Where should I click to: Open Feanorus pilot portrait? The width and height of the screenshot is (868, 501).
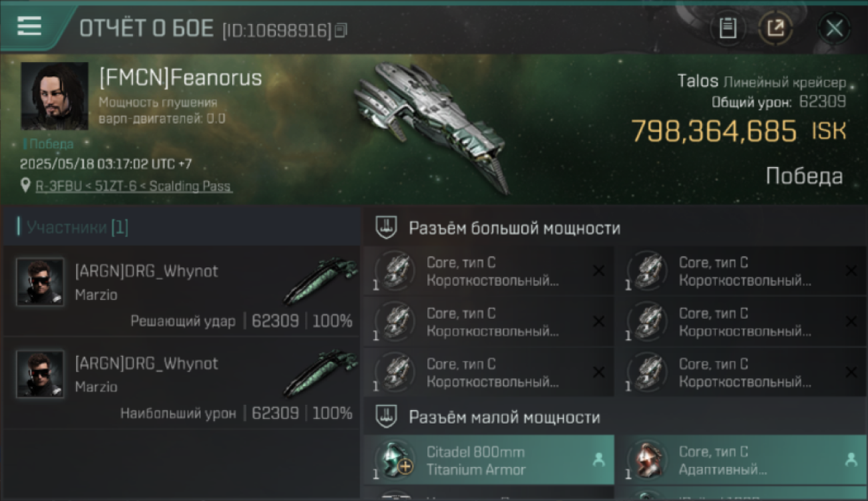pos(55,96)
